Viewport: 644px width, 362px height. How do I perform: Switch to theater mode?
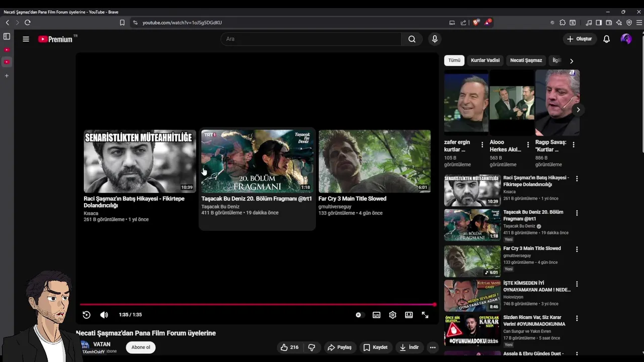point(409,315)
